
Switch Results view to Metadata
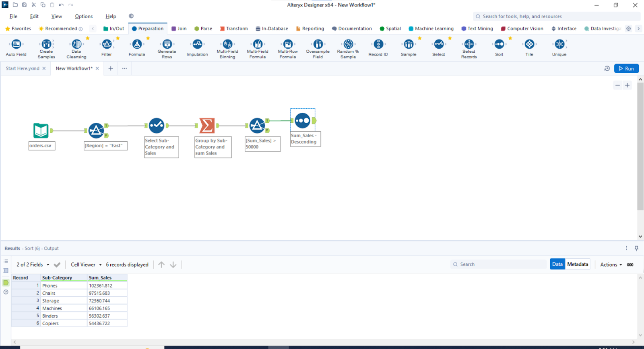[578, 264]
